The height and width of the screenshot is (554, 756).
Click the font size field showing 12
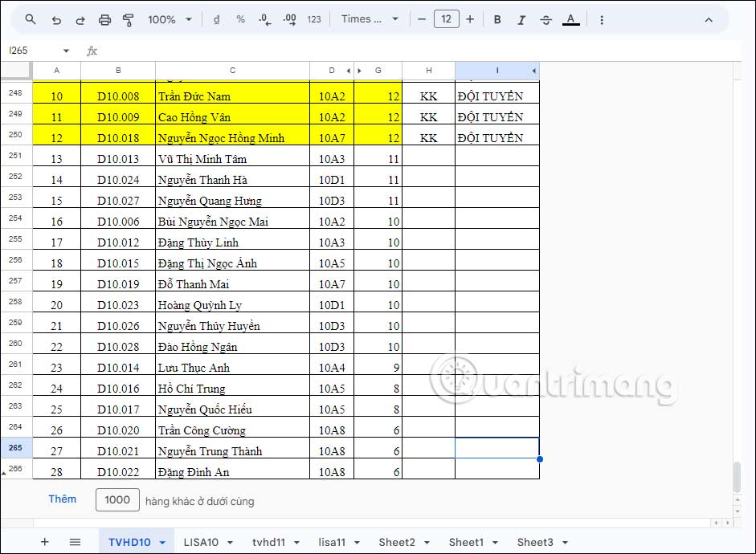coord(447,19)
